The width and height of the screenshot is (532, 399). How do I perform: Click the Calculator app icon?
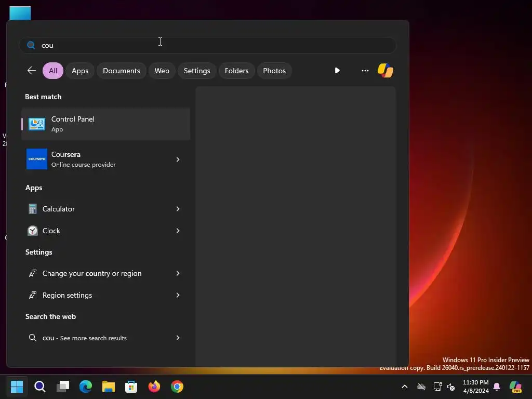(x=33, y=209)
